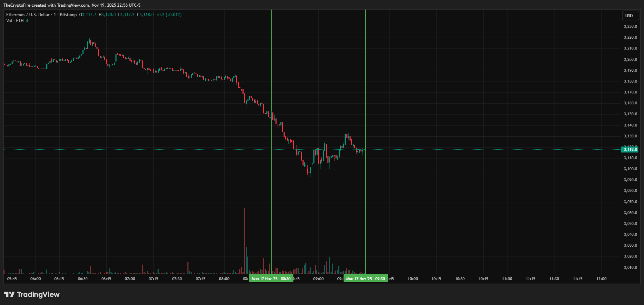Click the 09:00 time axis label
This screenshot has width=644, height=305.
318,279
